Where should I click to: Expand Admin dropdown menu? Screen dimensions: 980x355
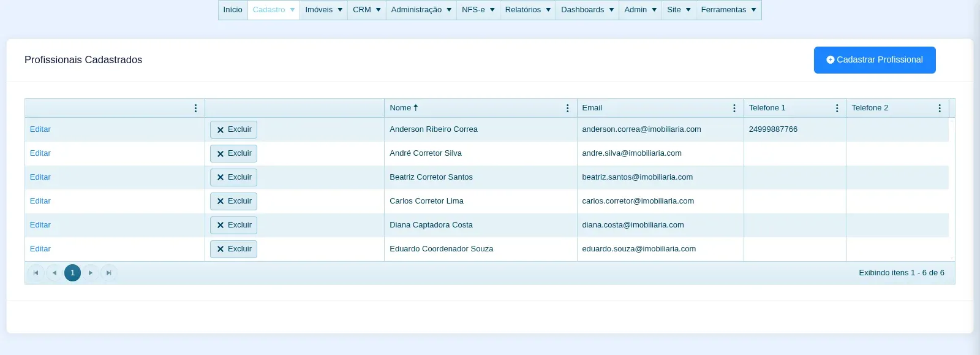(x=641, y=10)
